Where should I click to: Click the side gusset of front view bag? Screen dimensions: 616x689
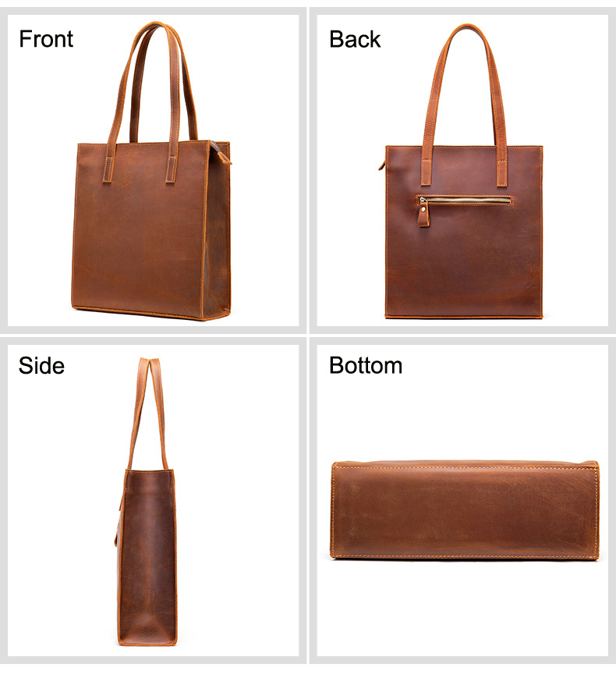(218, 233)
